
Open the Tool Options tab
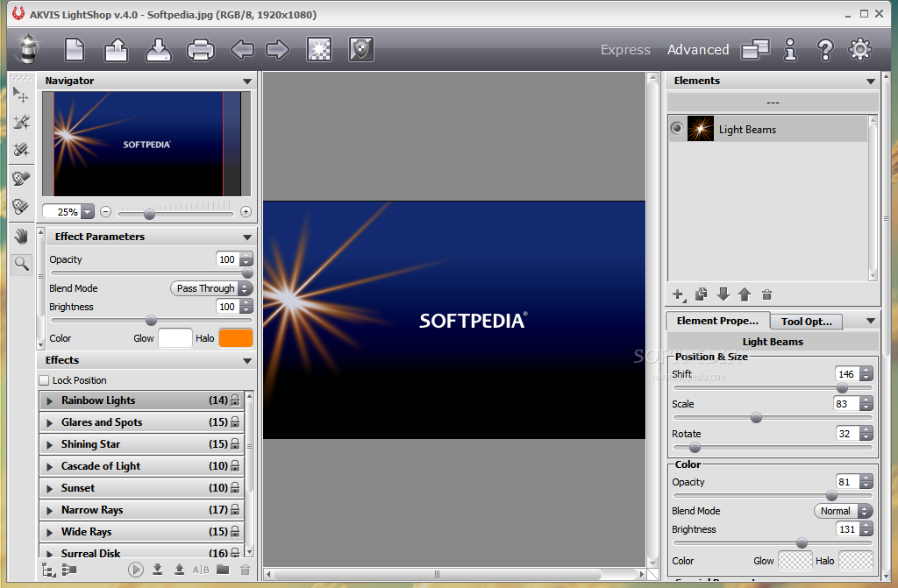pos(807,322)
